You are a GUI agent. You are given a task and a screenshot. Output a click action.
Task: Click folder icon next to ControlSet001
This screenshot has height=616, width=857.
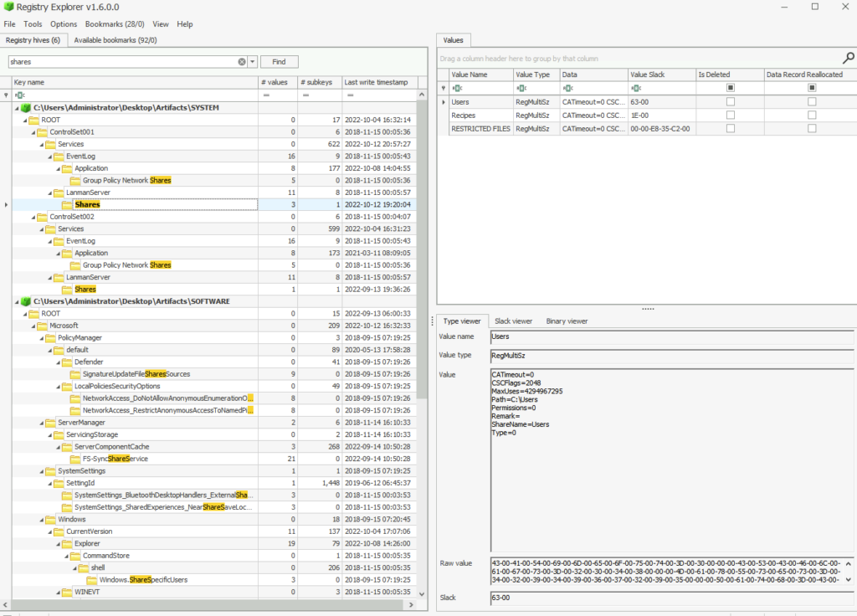[42, 131]
